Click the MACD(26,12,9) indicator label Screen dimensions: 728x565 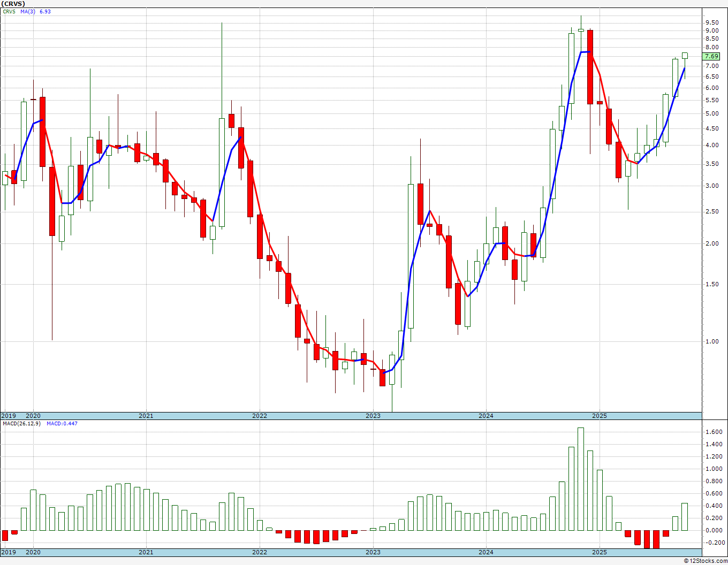click(x=21, y=423)
